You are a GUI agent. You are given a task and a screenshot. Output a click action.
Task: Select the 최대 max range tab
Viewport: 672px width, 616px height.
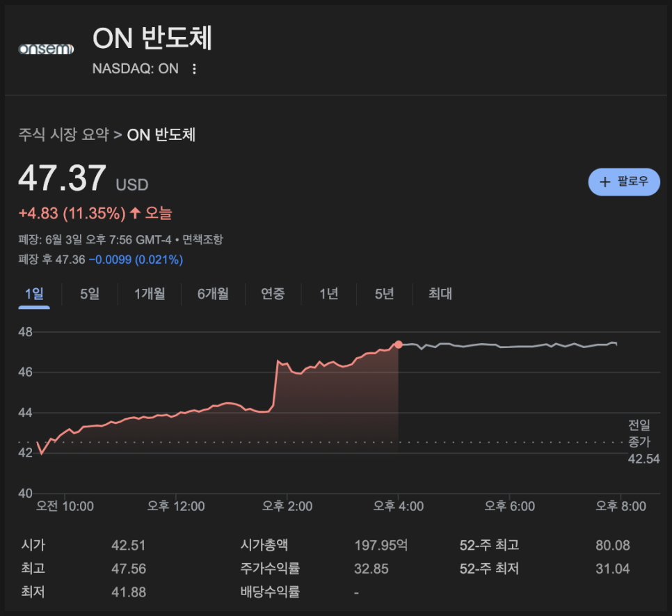tap(440, 294)
